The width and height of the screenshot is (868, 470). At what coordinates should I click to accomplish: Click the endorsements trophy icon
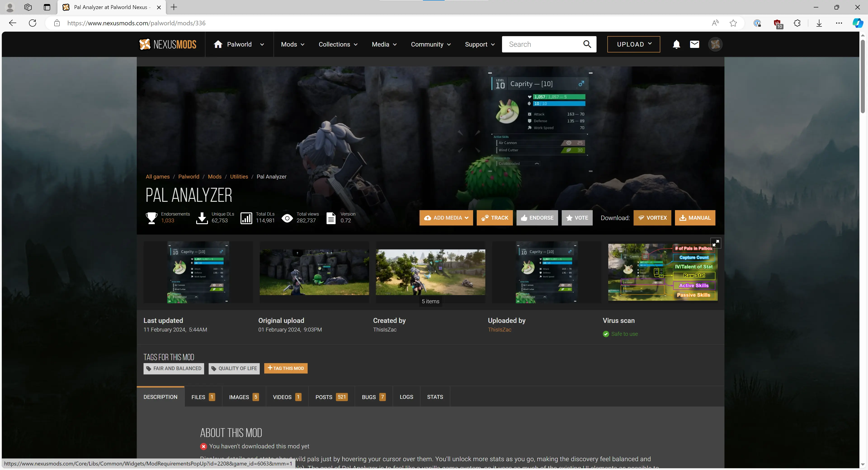(x=151, y=218)
